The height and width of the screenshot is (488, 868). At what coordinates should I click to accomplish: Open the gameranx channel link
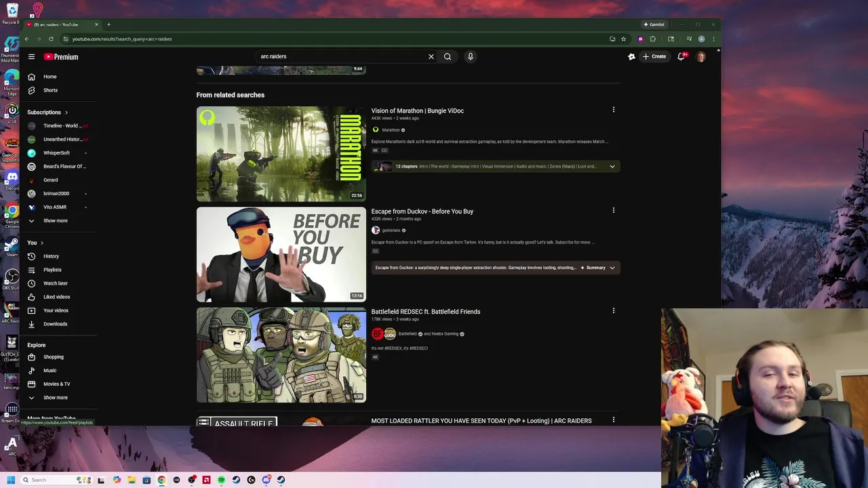pyautogui.click(x=391, y=230)
